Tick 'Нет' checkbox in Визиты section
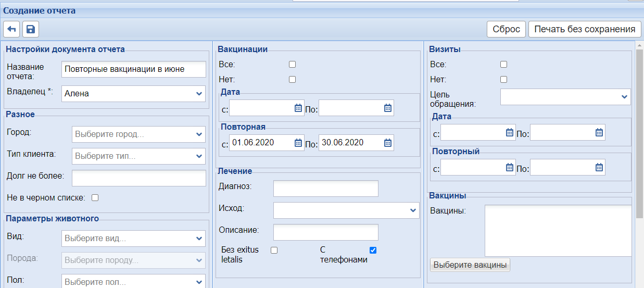Image resolution: width=644 pixels, height=288 pixels. (x=503, y=80)
